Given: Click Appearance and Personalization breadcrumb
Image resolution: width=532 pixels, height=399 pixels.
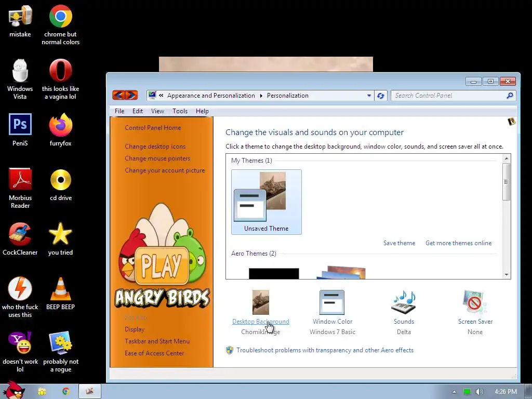Looking at the screenshot, I should (x=211, y=96).
